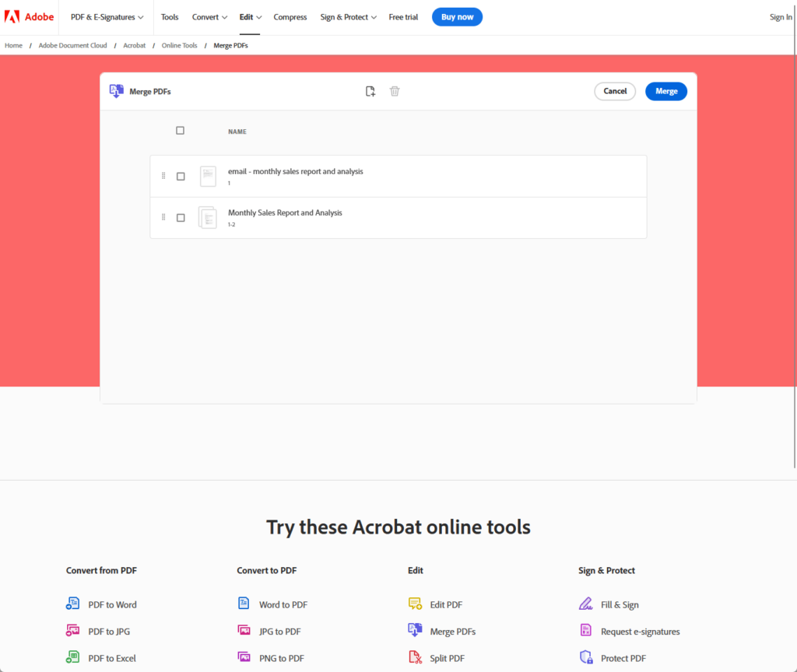Open the Word to PDF tool icon
The height and width of the screenshot is (672, 797).
pyautogui.click(x=244, y=604)
